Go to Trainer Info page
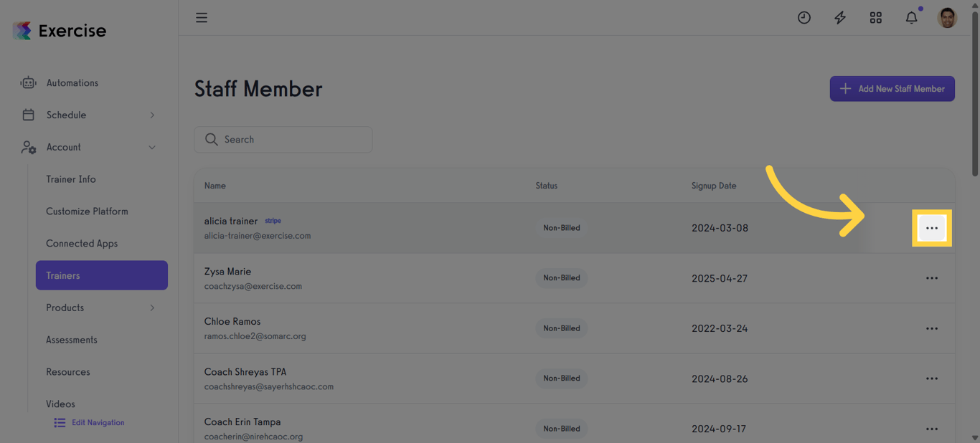980x443 pixels. click(x=71, y=179)
